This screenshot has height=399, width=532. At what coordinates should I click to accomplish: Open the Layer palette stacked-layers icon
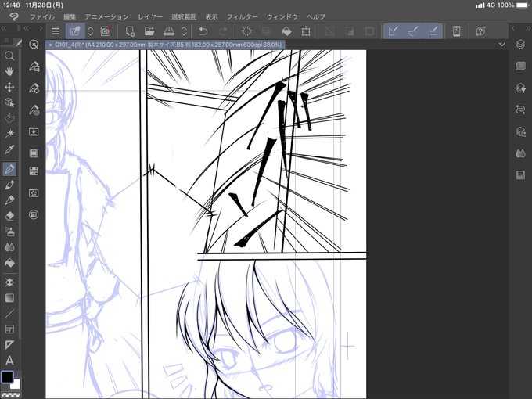[520, 44]
